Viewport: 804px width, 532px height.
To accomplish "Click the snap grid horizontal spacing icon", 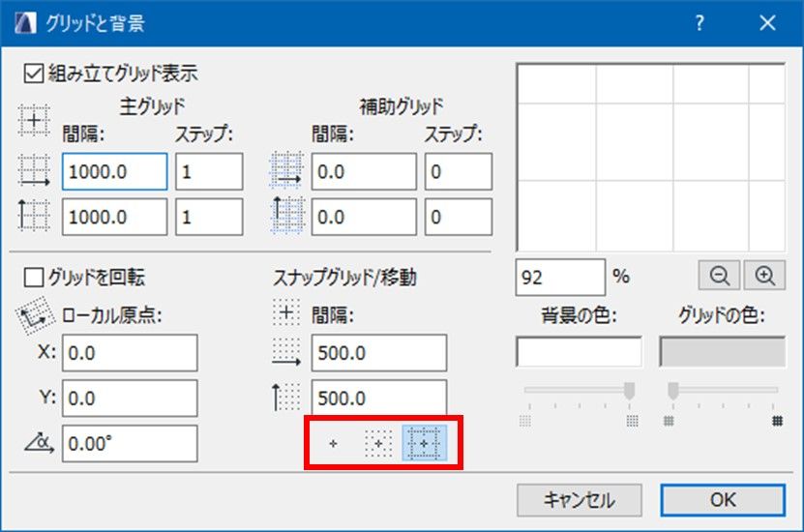I will coord(286,352).
